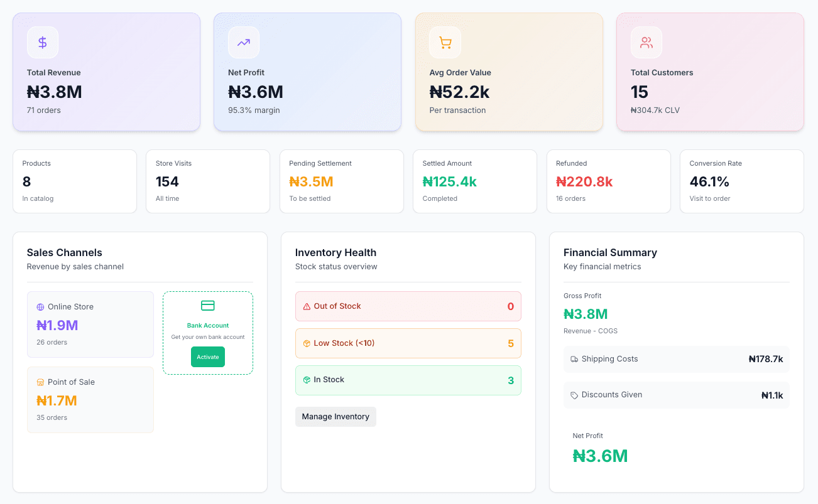
Task: Open Manage Inventory
Action: (x=335, y=416)
